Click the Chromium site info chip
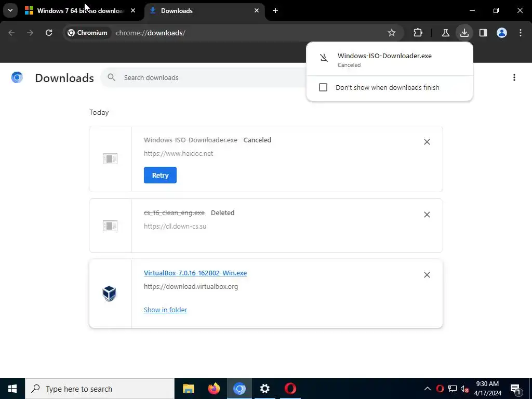 pyautogui.click(x=87, y=33)
